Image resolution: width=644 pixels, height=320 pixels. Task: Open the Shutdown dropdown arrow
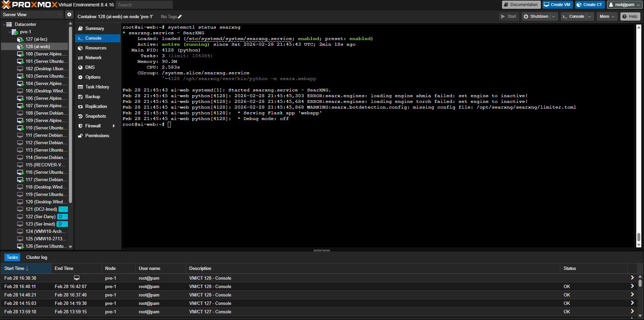pos(554,16)
